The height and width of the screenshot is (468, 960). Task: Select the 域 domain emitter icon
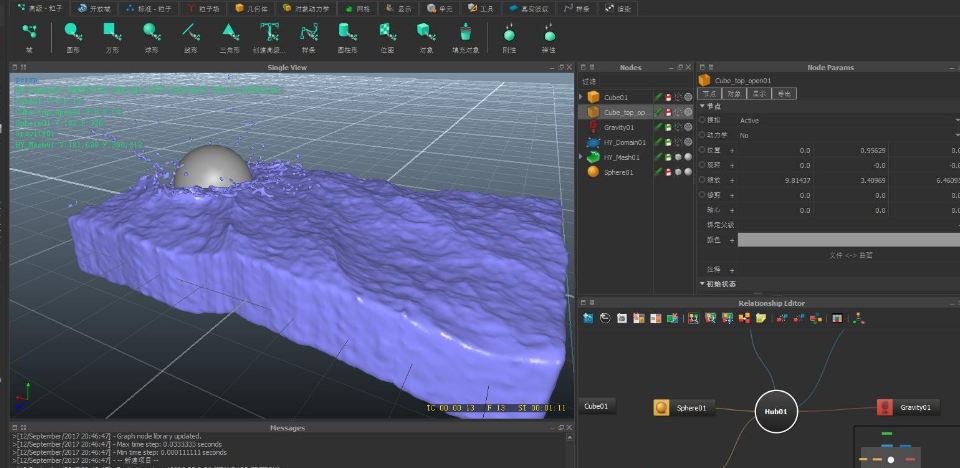pyautogui.click(x=29, y=31)
